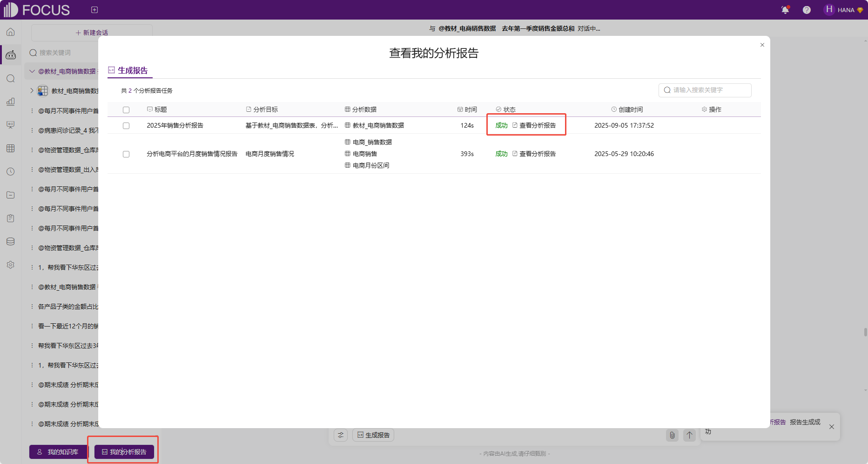The image size is (868, 464).
Task: Check the header select-all checkbox in report list
Action: (126, 109)
